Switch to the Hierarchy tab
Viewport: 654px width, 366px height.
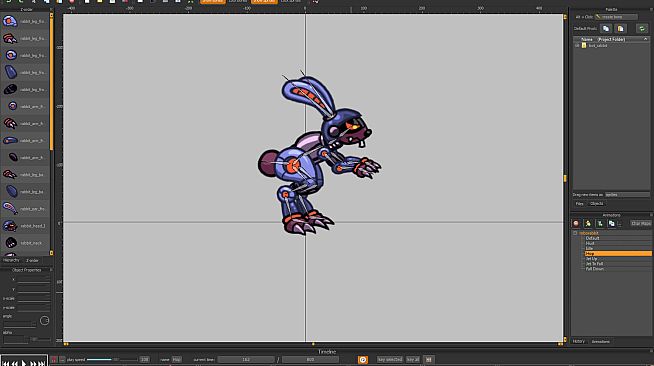click(x=11, y=260)
